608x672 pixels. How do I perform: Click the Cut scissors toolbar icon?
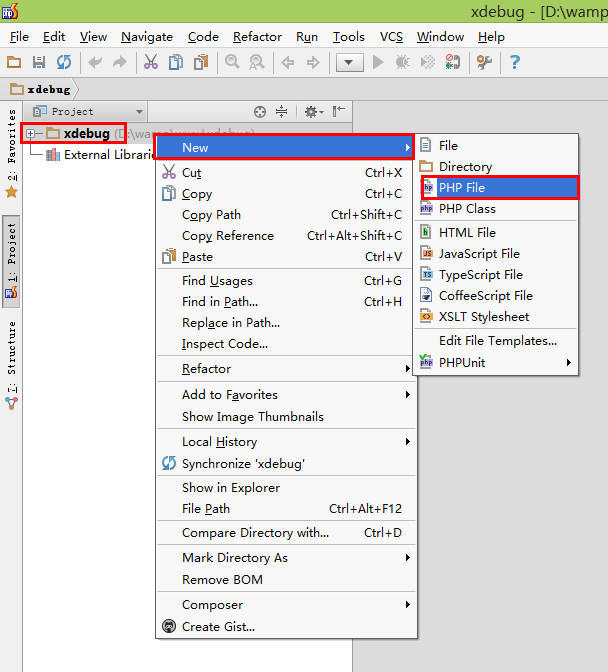click(150, 63)
